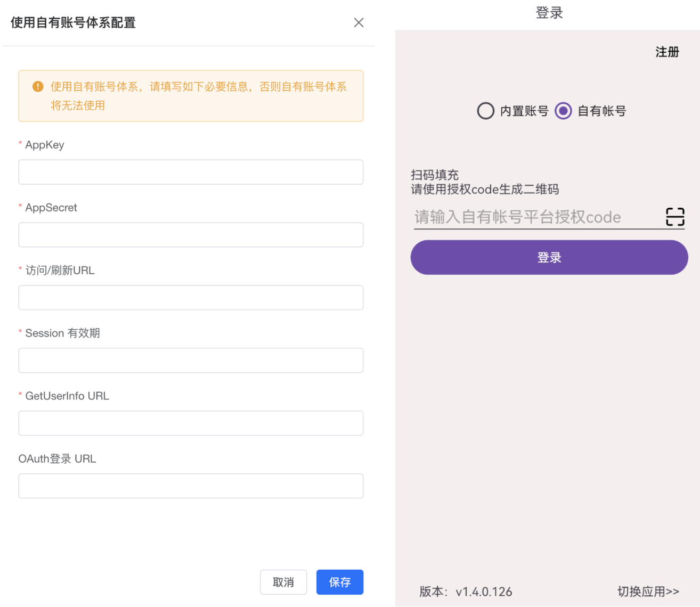Click the 扫码填充 text

point(435,175)
